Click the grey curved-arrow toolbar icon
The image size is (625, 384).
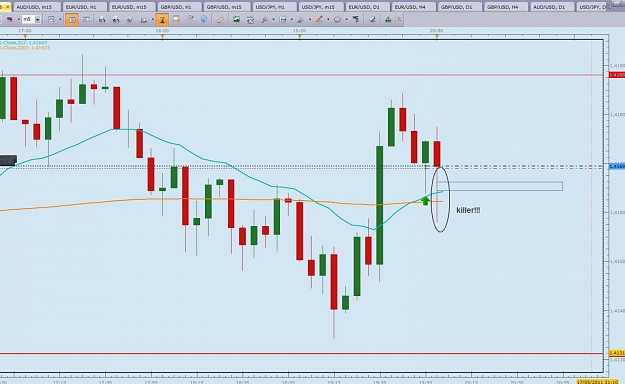[x=190, y=19]
